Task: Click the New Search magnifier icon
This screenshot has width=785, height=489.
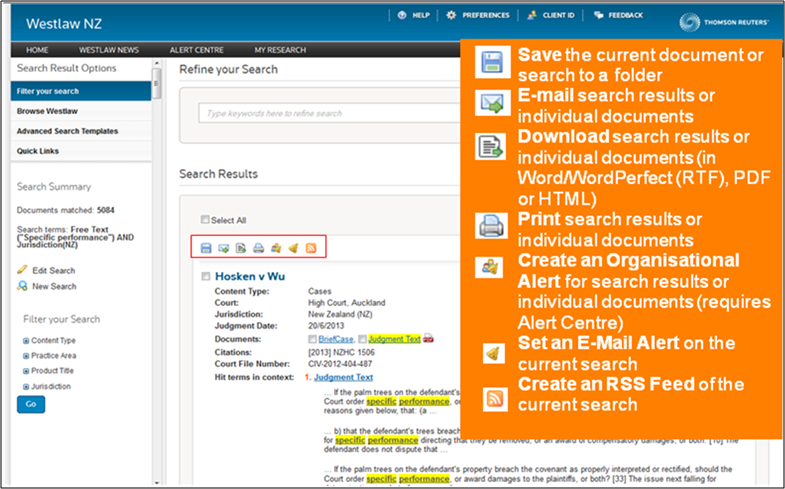Action: pos(22,286)
